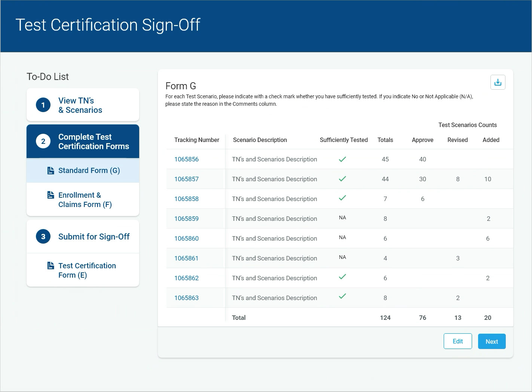Open tracking number 1065861 link
532x392 pixels.
click(x=186, y=258)
